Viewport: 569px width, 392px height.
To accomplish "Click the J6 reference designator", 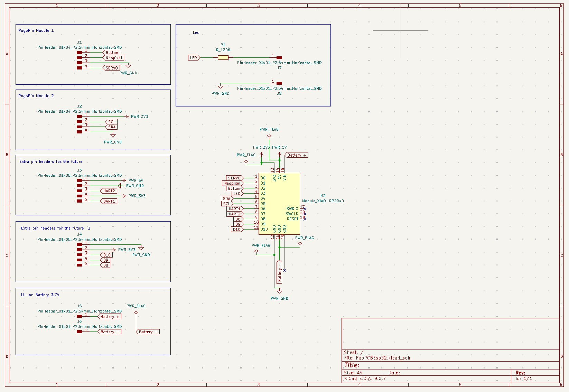I will pos(80,321).
